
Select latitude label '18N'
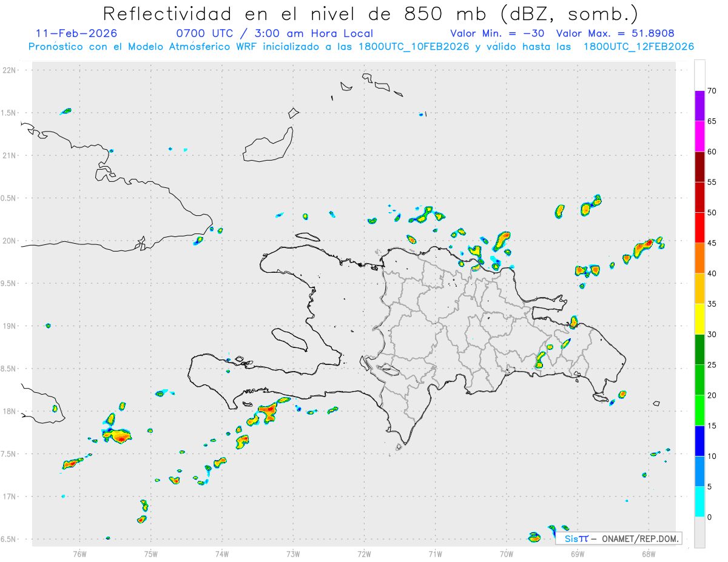tap(10, 411)
